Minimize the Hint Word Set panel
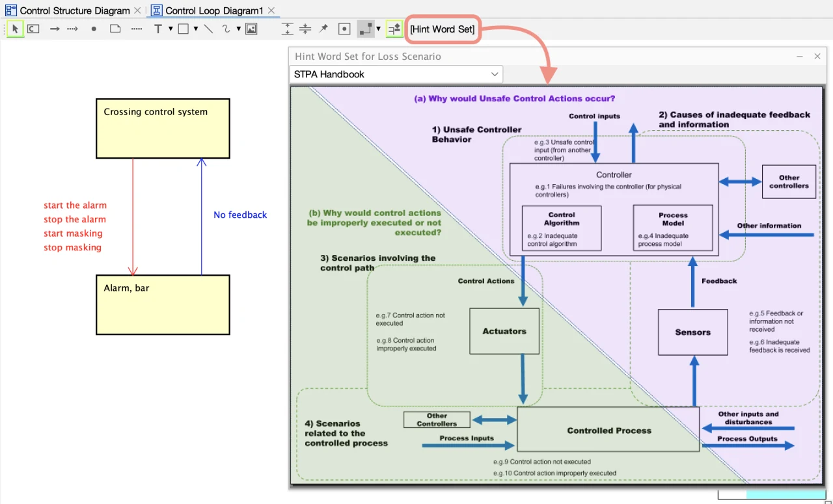The image size is (833, 504). click(800, 57)
